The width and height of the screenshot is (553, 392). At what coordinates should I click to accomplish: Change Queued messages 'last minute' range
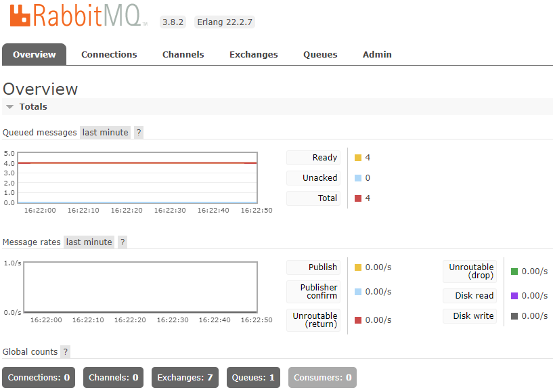click(x=105, y=132)
